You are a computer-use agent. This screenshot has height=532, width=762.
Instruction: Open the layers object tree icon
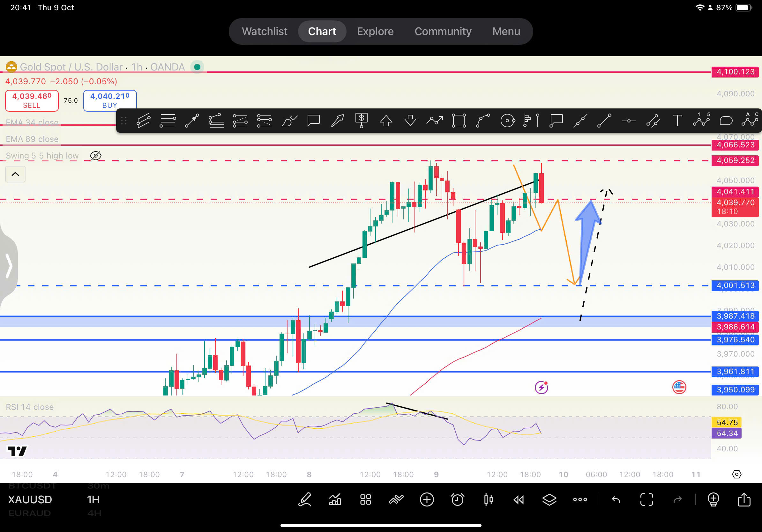click(549, 499)
